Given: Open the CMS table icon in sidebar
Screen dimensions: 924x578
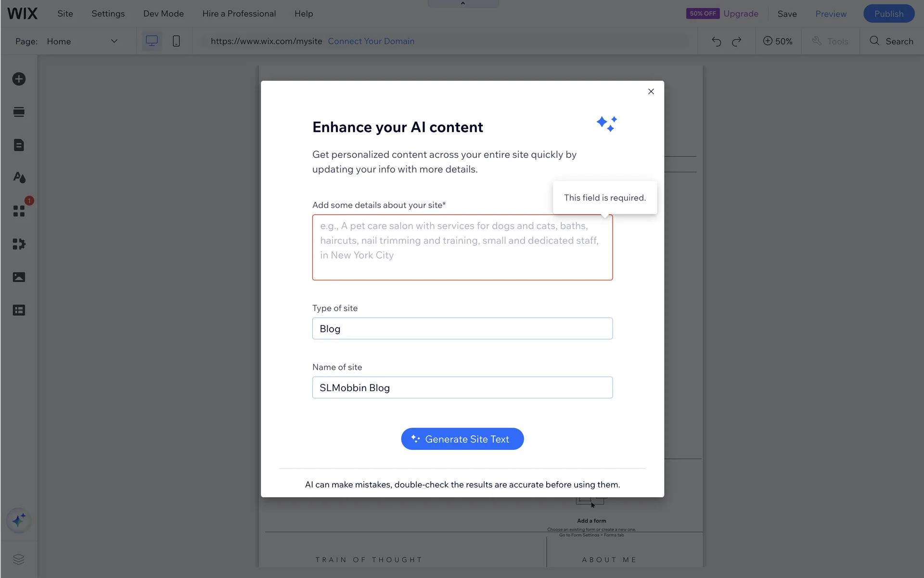Looking at the screenshot, I should point(19,310).
